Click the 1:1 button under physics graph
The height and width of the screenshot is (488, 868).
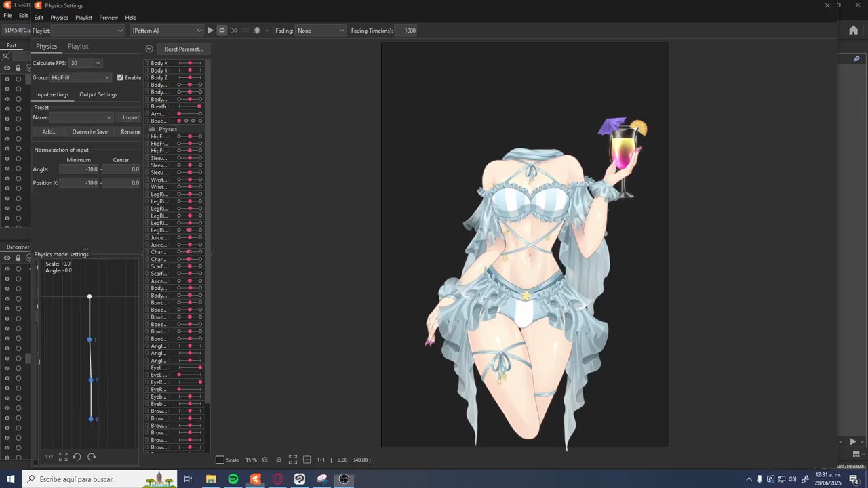click(x=49, y=457)
